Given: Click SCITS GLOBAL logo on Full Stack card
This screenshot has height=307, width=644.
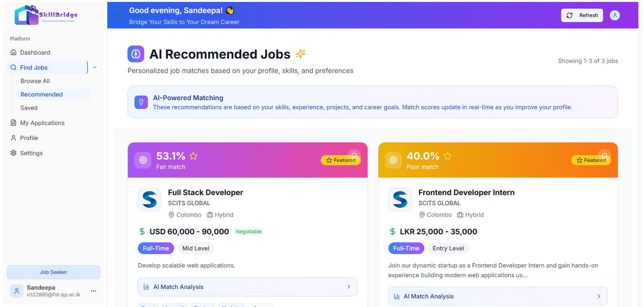Looking at the screenshot, I should coord(149,200).
